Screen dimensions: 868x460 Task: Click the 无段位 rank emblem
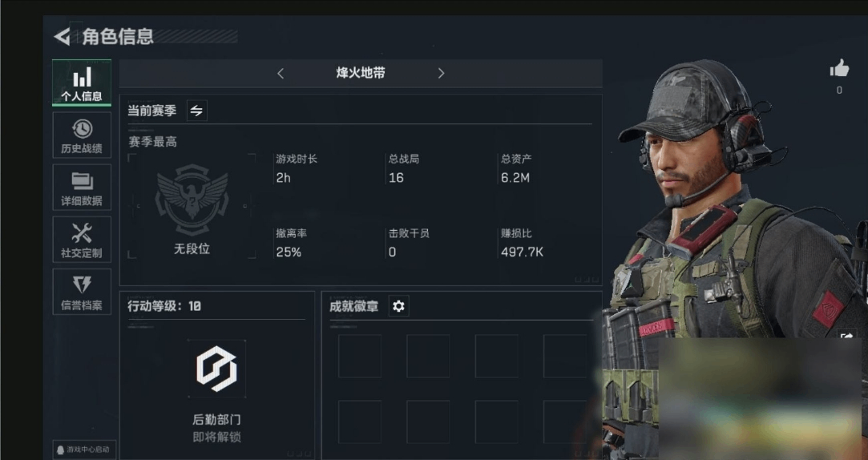[x=192, y=200]
